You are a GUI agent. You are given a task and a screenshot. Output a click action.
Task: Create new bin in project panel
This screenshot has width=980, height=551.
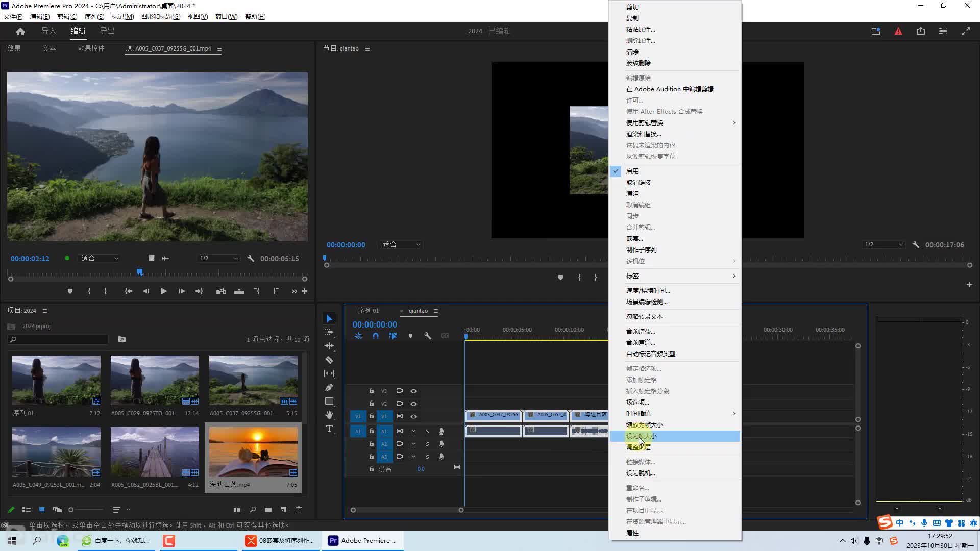pyautogui.click(x=268, y=510)
